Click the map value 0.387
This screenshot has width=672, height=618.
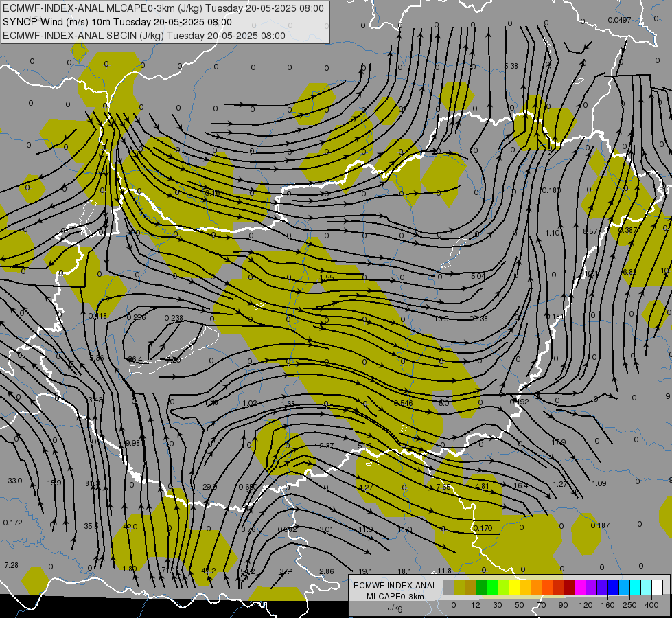coord(628,230)
